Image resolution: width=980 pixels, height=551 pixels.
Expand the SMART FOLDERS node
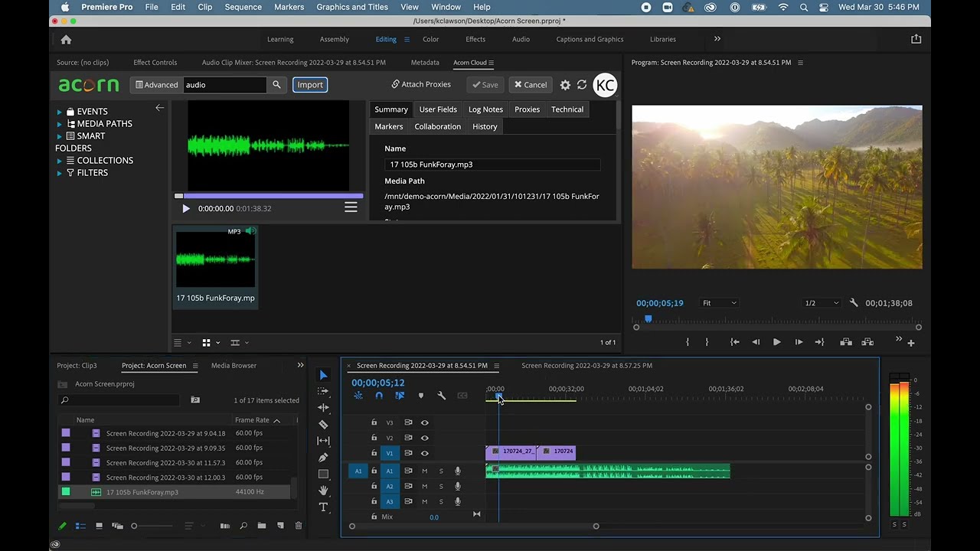59,136
